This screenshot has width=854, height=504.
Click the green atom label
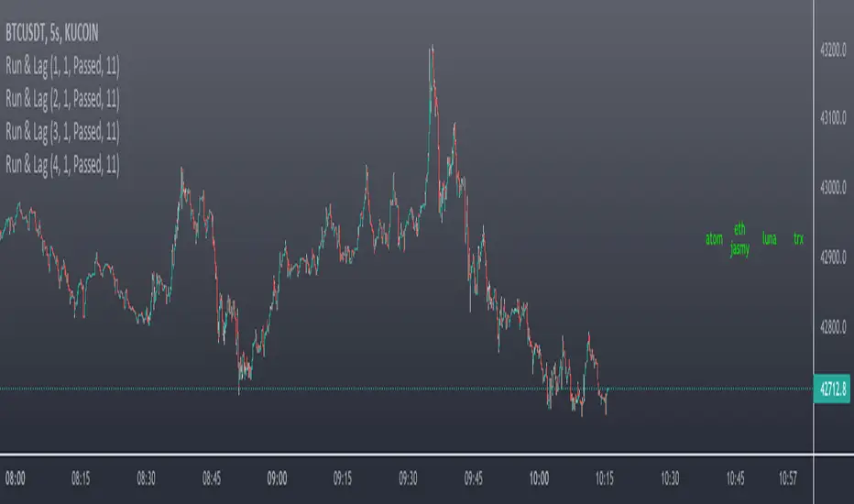tap(714, 238)
